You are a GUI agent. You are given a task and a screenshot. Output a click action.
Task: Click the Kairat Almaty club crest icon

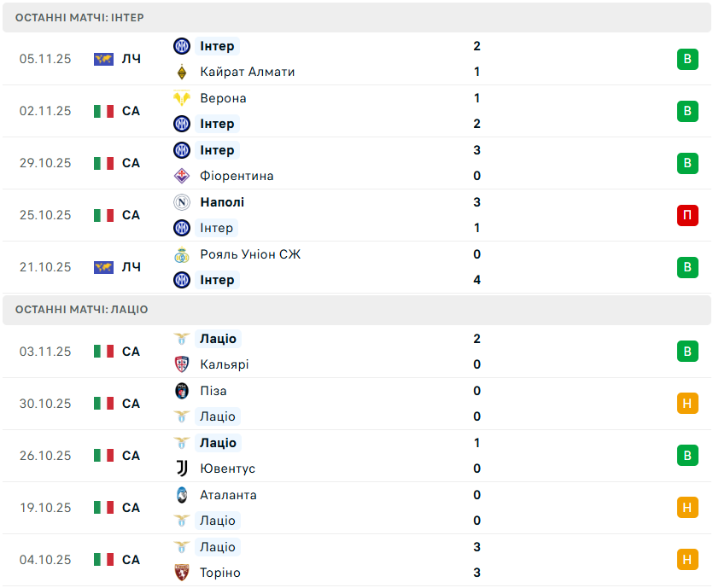click(x=181, y=72)
